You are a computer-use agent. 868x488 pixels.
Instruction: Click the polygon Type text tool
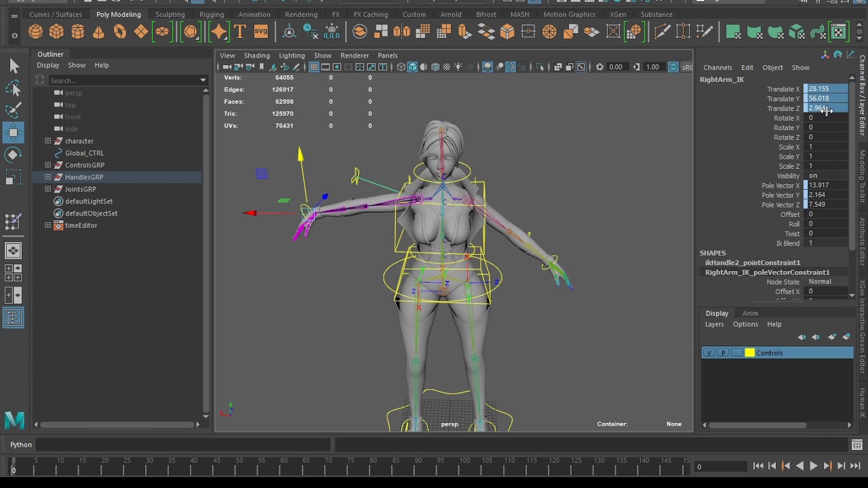click(239, 31)
